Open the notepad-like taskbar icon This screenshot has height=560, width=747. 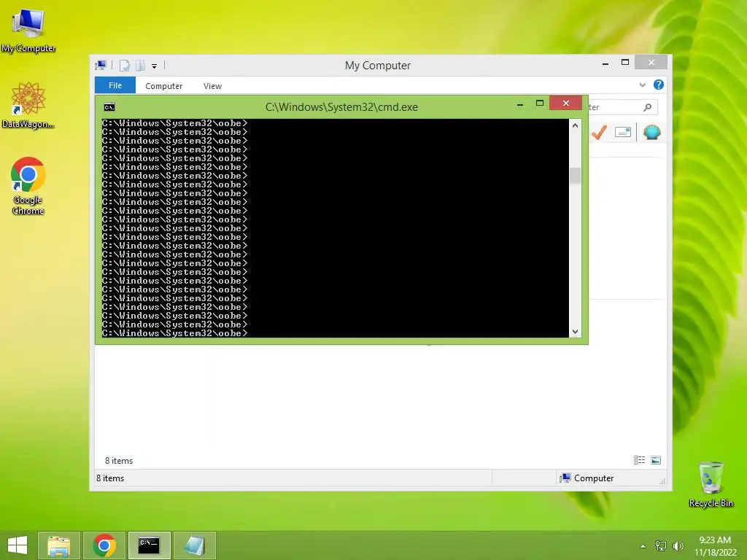(194, 545)
